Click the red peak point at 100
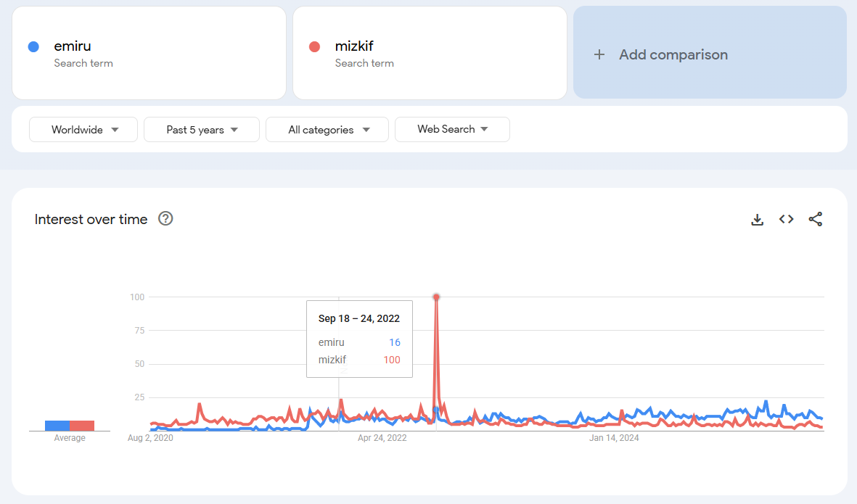This screenshot has width=857, height=504. click(x=436, y=297)
